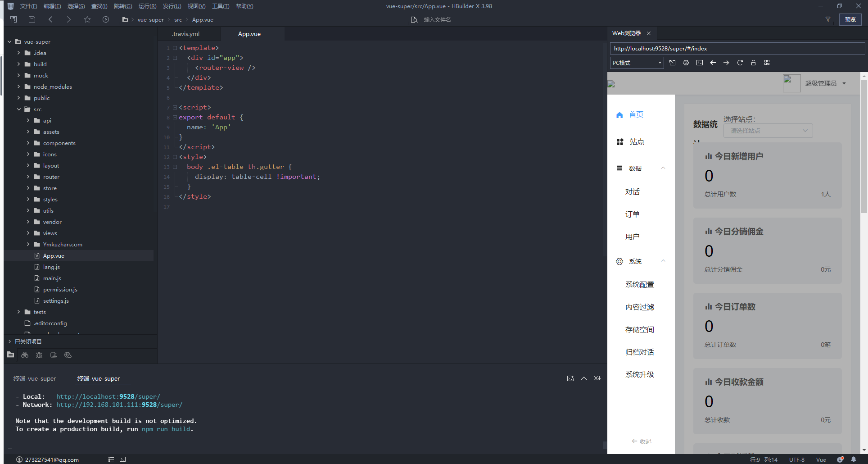Open the 请选择站点 site dropdown
Viewport: 868px width, 464px height.
tap(768, 131)
